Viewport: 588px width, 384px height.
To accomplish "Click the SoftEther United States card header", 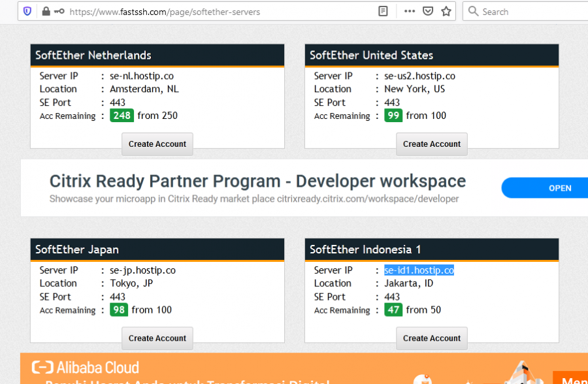I will [x=432, y=55].
